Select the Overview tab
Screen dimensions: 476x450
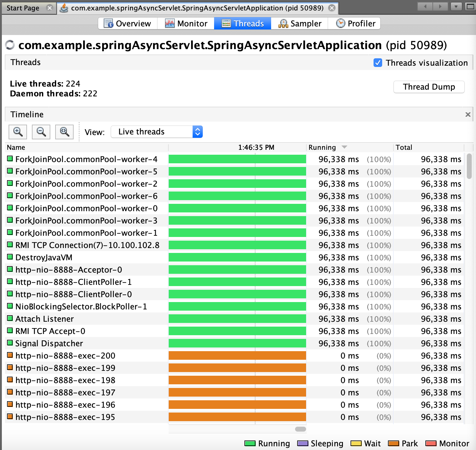coord(127,24)
